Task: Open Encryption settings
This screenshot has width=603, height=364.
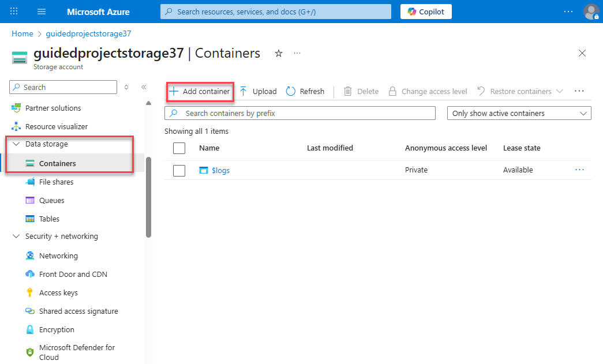Action: [x=57, y=329]
